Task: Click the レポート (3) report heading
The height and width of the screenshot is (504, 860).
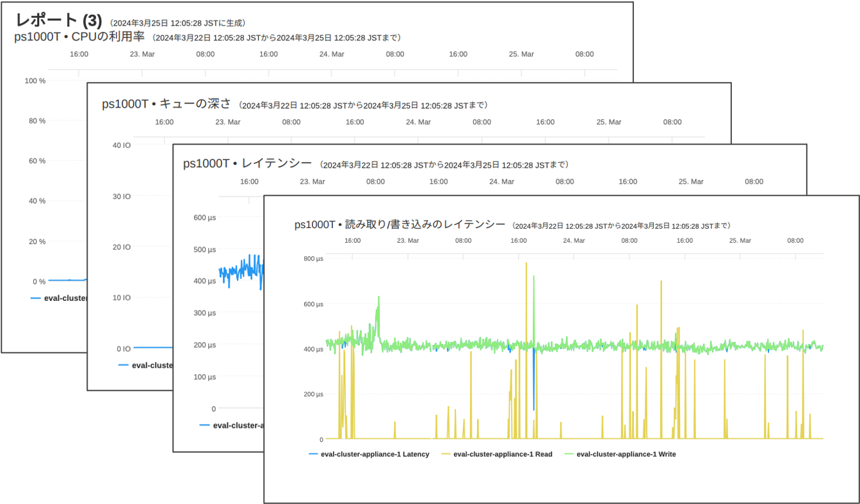Action: pos(58,20)
